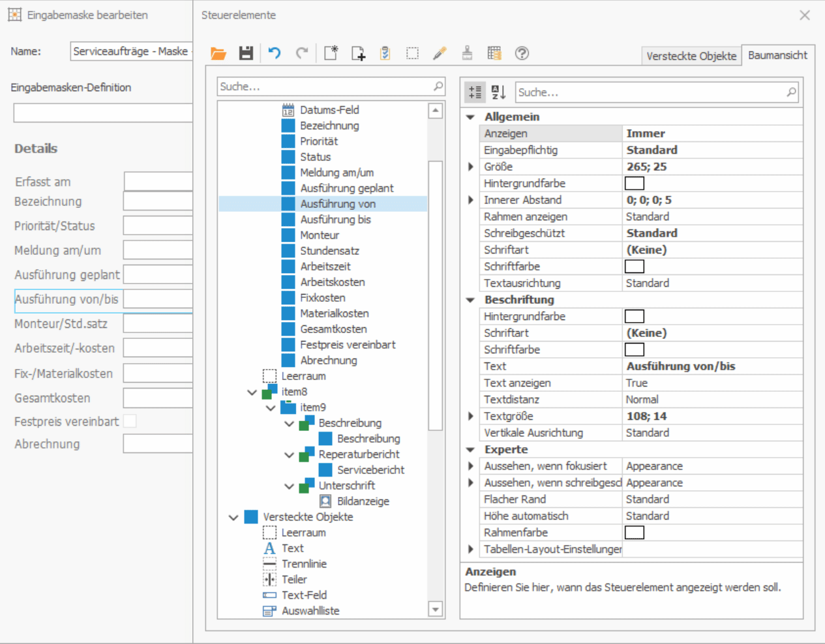825x644 pixels.
Task: Collapse the Beschriftung property category
Action: (x=470, y=300)
